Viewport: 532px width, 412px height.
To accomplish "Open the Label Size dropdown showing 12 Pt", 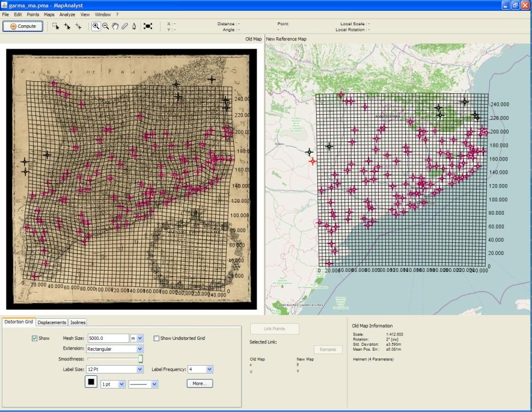I will [x=115, y=369].
